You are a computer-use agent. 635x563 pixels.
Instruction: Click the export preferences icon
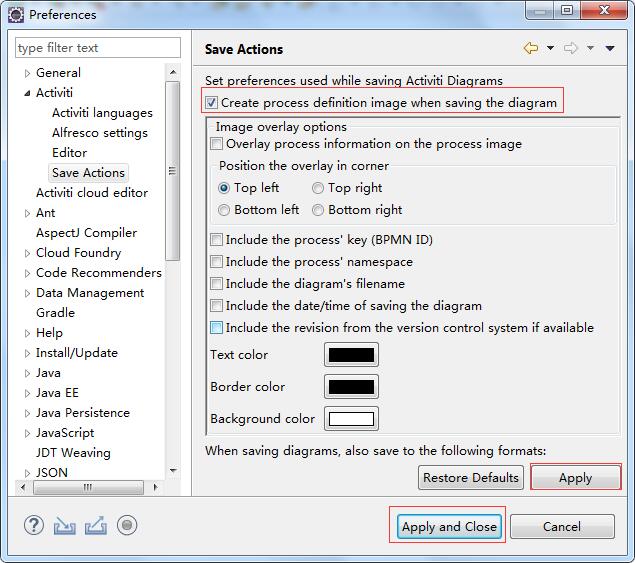pyautogui.click(x=96, y=525)
